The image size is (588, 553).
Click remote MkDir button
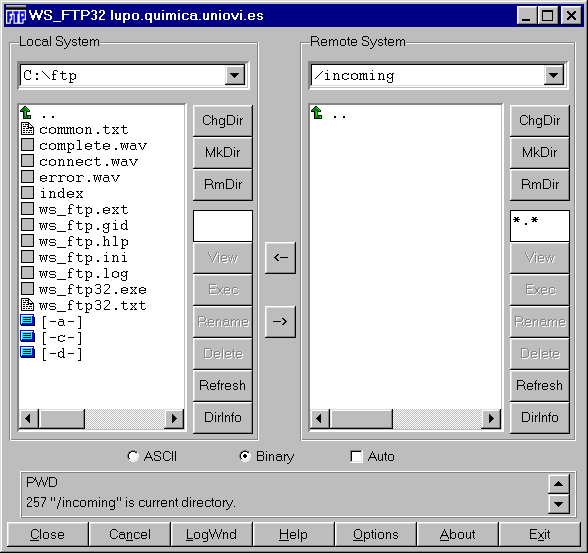tap(540, 153)
